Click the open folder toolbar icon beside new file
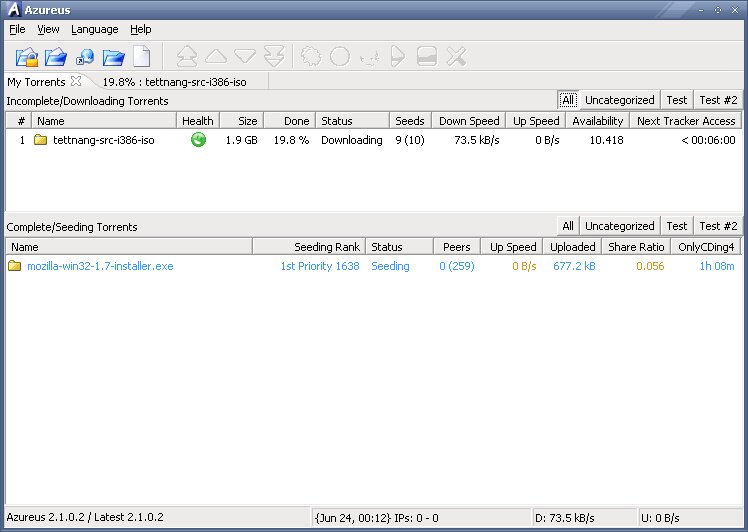Image resolution: width=748 pixels, height=532 pixels. pos(114,57)
